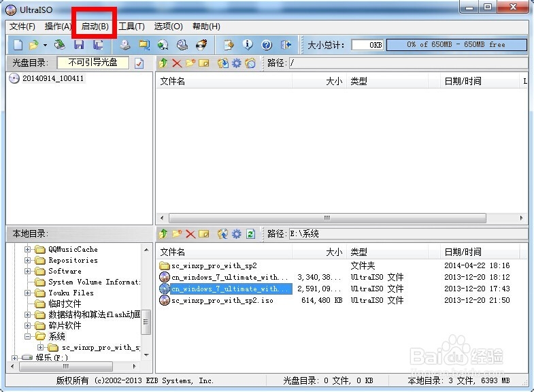The image size is (534, 392).
Task: Click the Rename icon in local pane toolbar
Action: click(203, 234)
